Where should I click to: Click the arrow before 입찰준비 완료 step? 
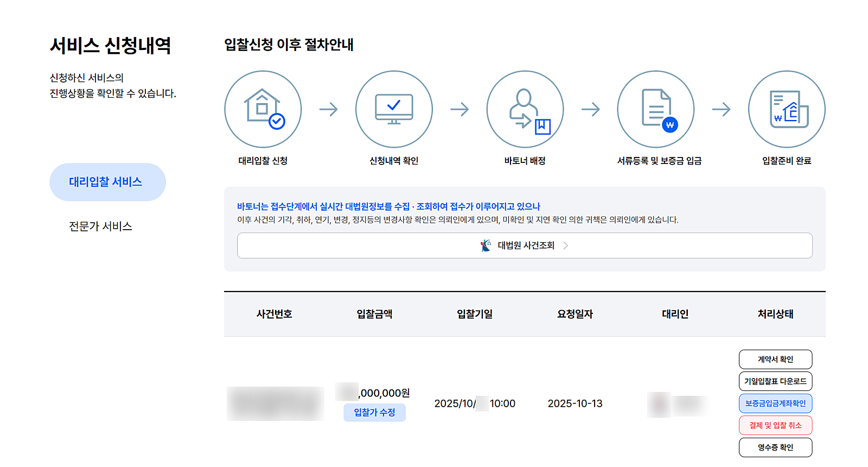(x=721, y=110)
